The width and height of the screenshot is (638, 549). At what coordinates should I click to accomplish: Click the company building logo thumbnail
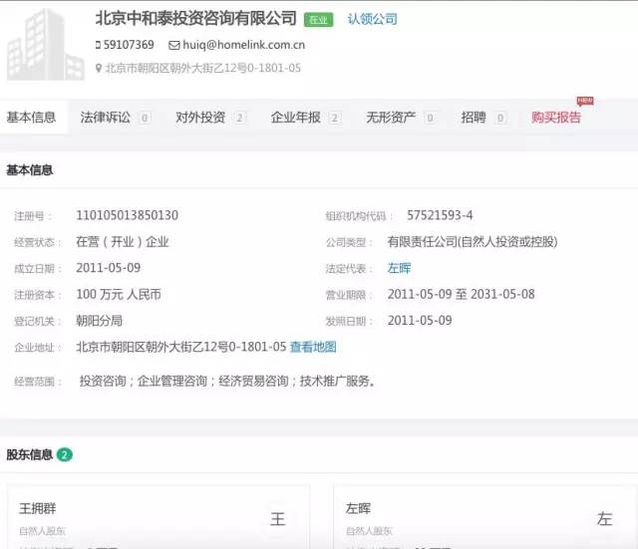44,44
